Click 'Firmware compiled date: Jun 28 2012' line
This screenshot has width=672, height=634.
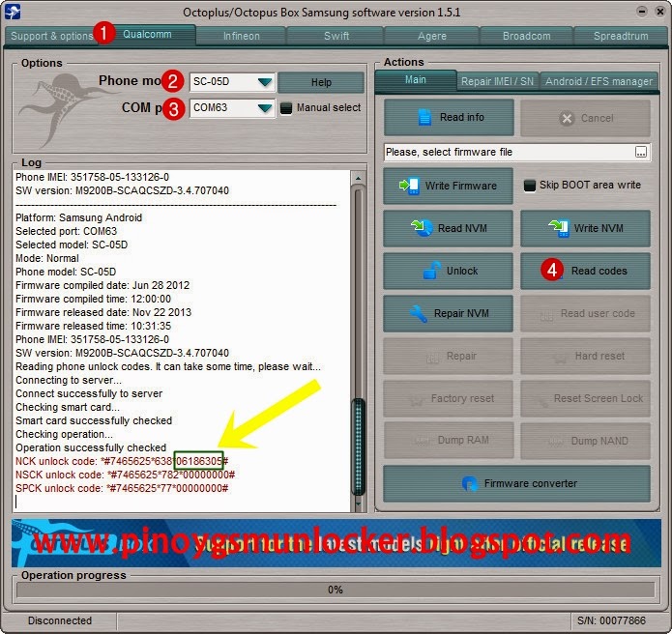[102, 285]
